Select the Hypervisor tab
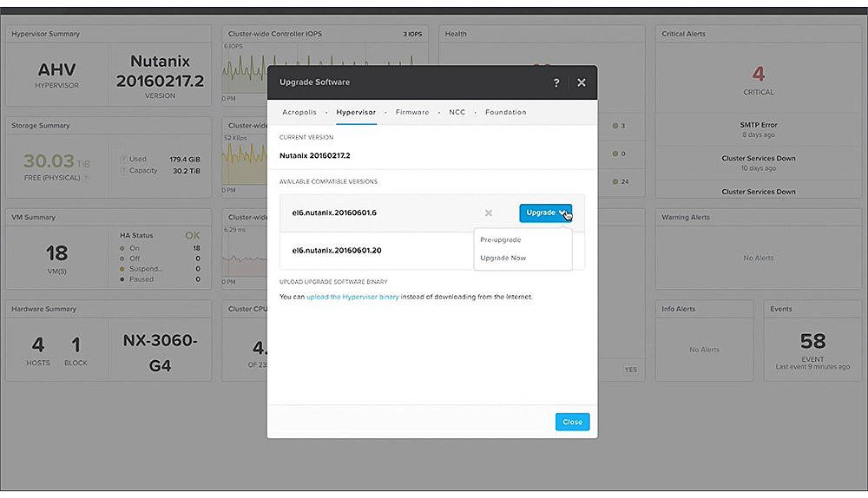The width and height of the screenshot is (868, 498). coord(356,112)
